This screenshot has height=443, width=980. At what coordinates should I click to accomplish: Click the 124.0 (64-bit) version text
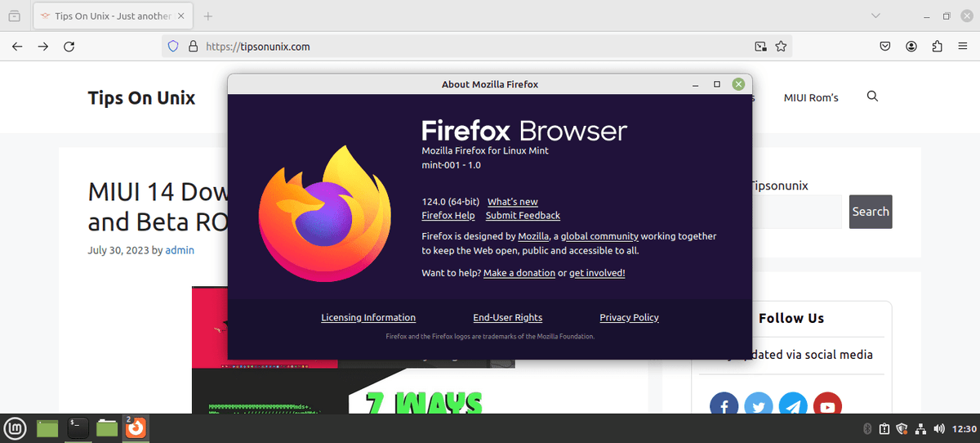pos(451,202)
